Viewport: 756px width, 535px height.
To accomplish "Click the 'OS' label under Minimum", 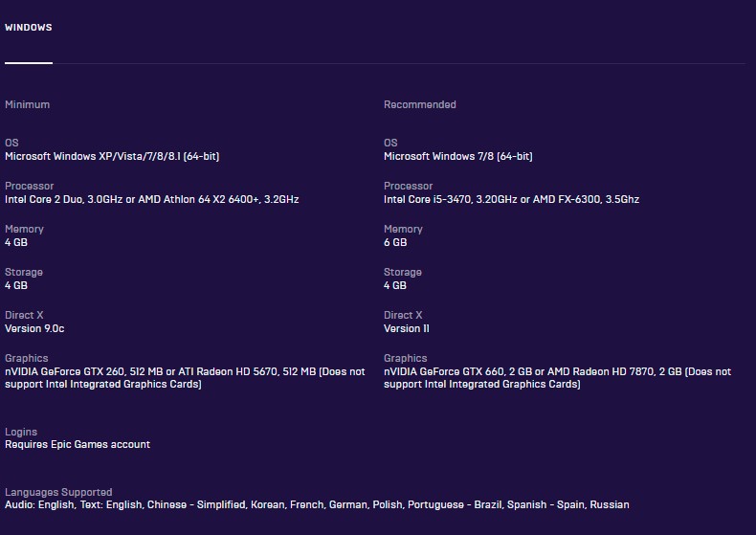I will [x=11, y=143].
